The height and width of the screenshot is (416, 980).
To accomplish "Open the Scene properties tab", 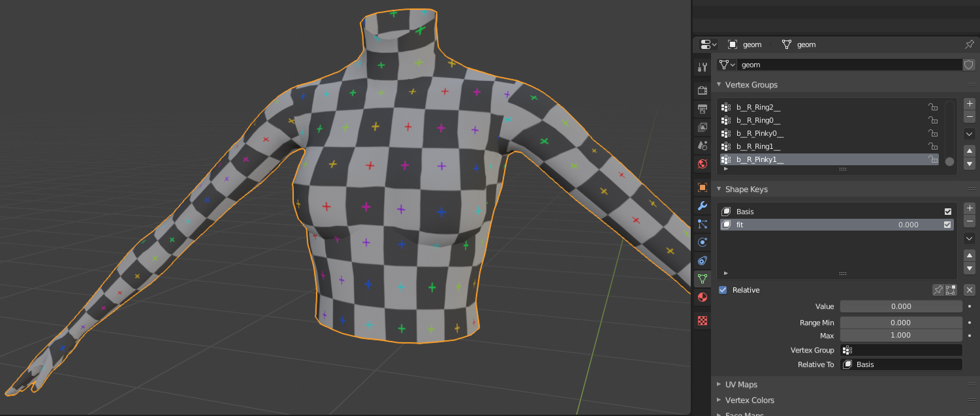I will pyautogui.click(x=703, y=145).
